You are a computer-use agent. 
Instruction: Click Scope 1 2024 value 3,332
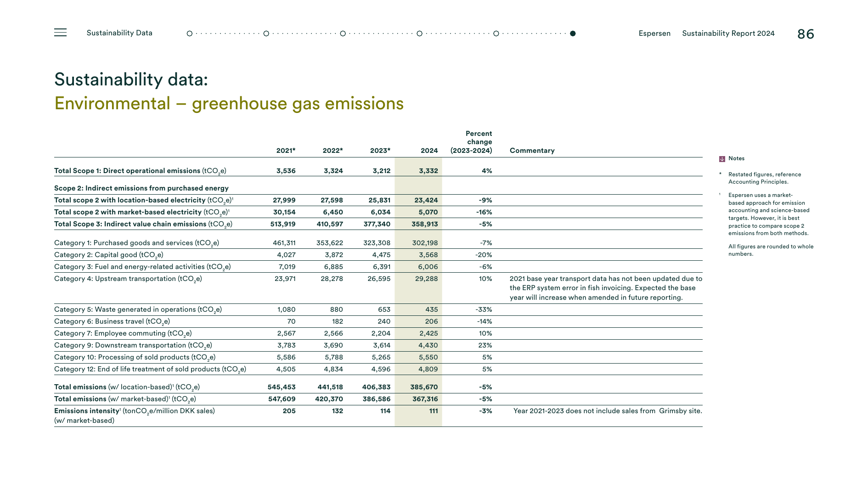[428, 171]
